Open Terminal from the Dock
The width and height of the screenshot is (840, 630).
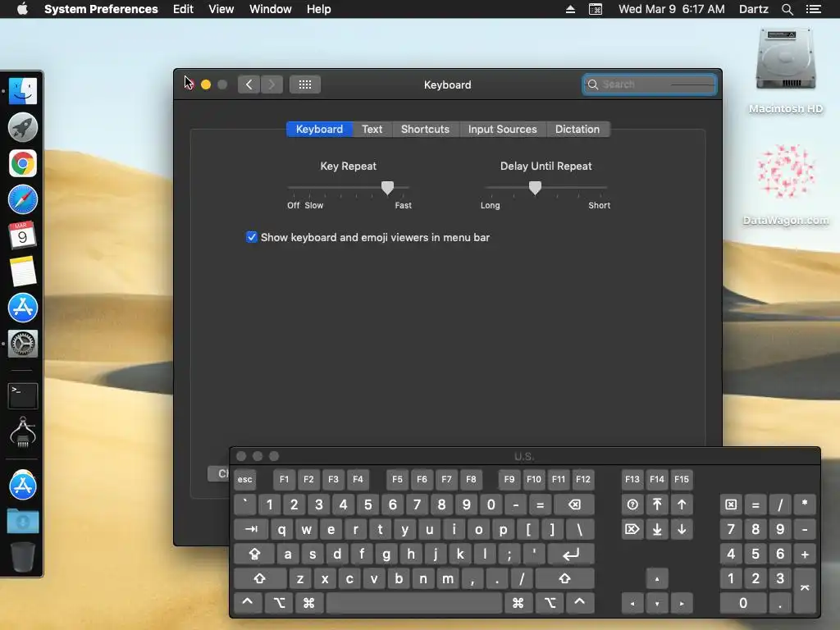22,396
